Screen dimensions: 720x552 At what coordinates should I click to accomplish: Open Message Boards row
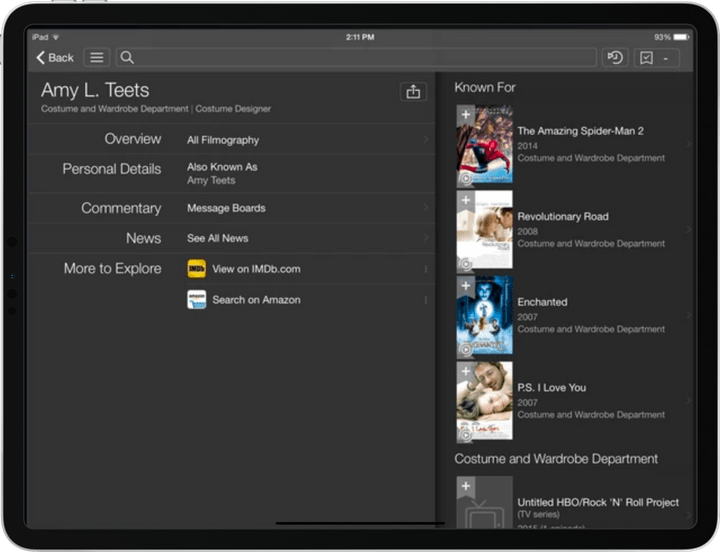point(305,208)
